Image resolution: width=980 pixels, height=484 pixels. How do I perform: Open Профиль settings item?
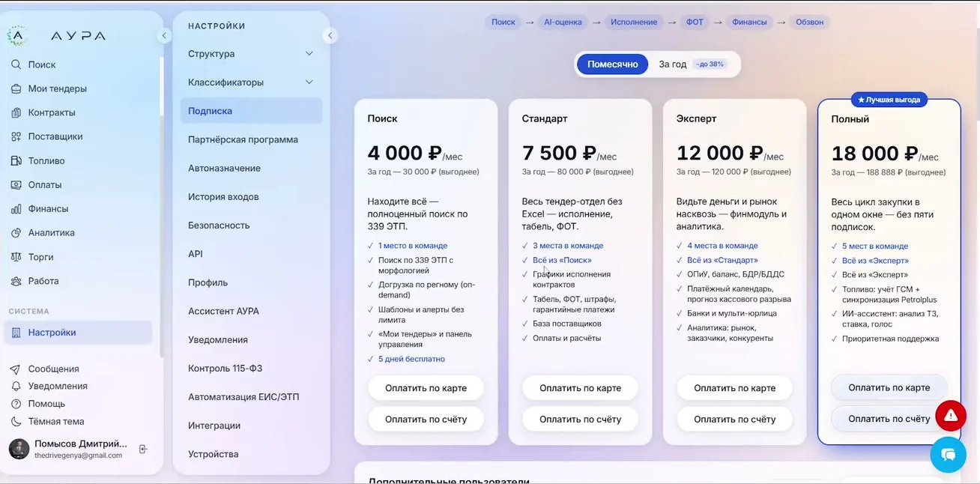[x=251, y=282]
